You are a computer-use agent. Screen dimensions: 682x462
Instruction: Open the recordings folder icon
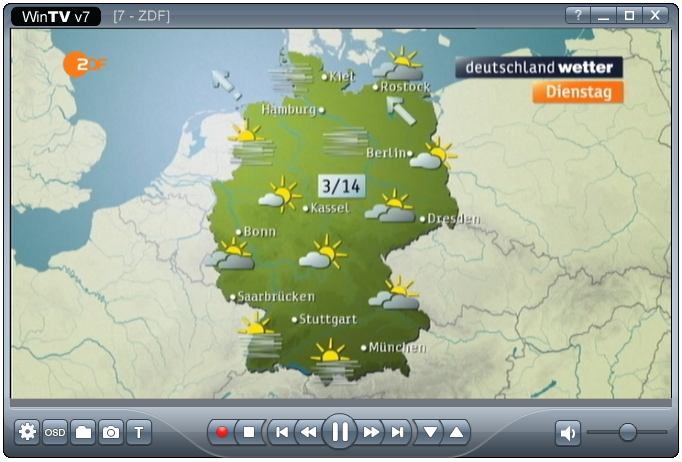coord(83,432)
